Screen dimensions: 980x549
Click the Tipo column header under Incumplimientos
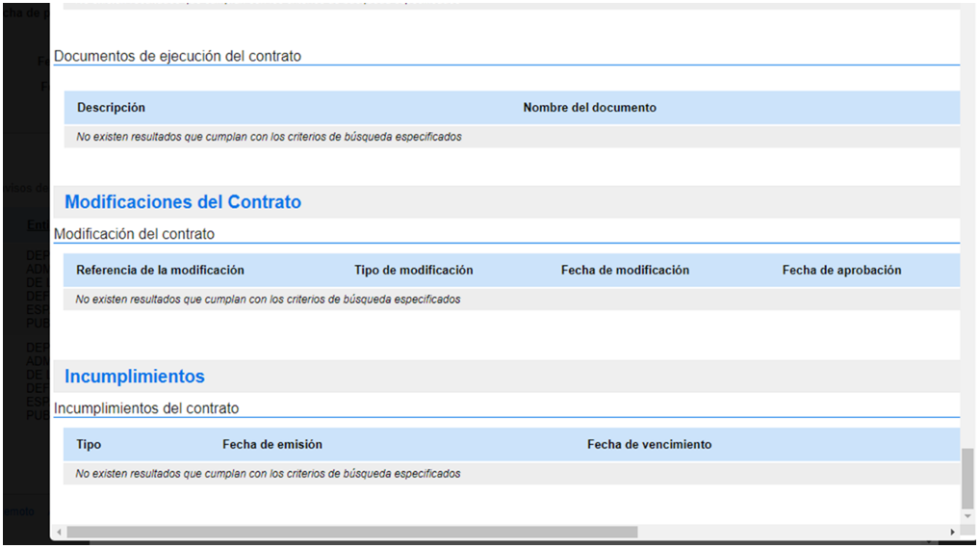[x=89, y=445]
